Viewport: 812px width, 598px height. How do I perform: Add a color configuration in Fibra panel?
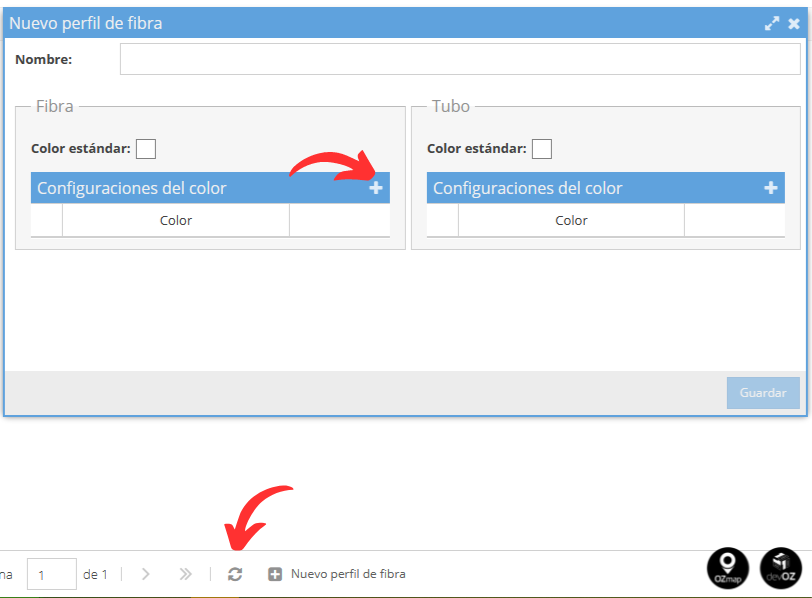(x=376, y=187)
